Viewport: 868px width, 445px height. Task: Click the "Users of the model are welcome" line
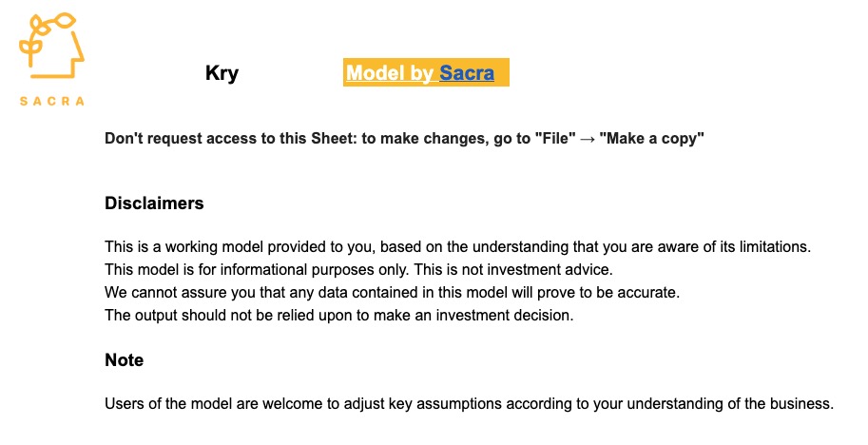[x=469, y=404]
